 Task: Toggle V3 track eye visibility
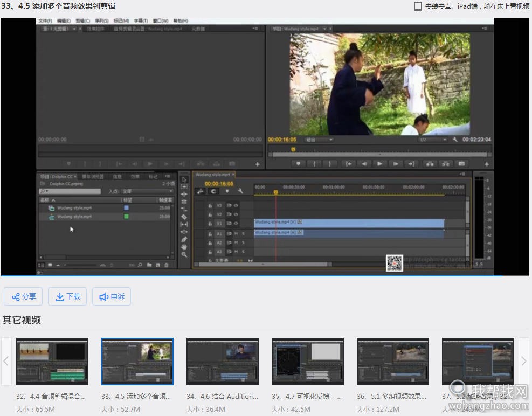236,205
